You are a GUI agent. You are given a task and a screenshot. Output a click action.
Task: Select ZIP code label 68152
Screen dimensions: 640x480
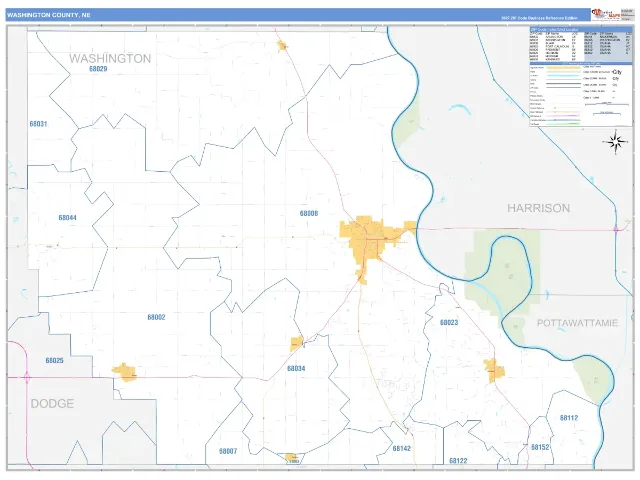pyautogui.click(x=540, y=447)
